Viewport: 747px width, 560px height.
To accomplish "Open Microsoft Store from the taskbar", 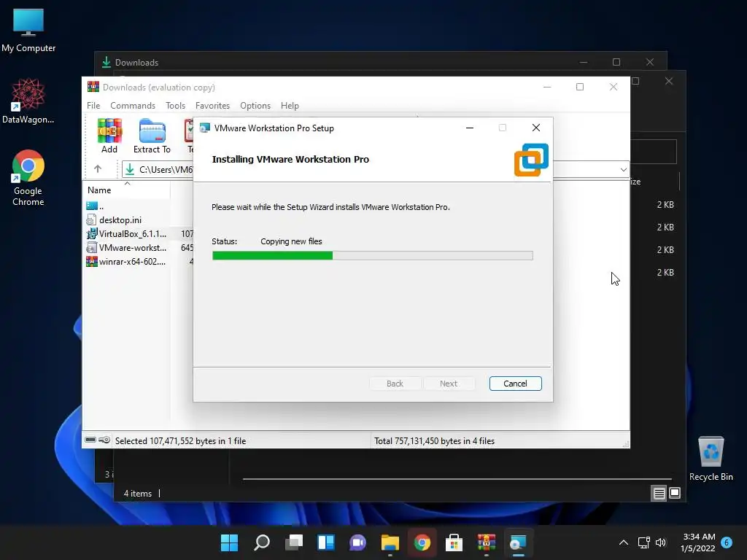I will 454,542.
